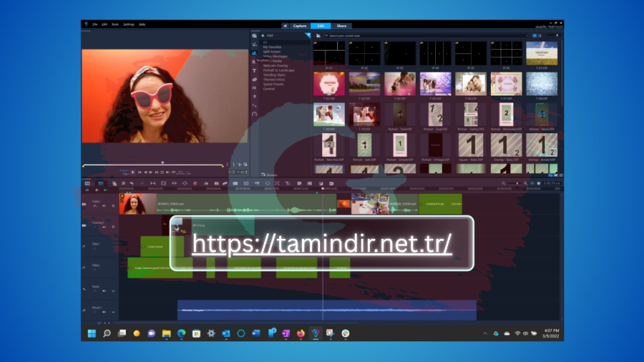644x362 pixels.
Task: Select Speed Presets category
Action: tap(273, 84)
